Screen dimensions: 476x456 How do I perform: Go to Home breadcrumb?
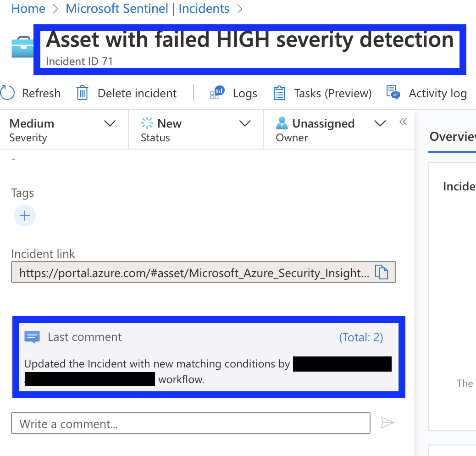tap(28, 9)
